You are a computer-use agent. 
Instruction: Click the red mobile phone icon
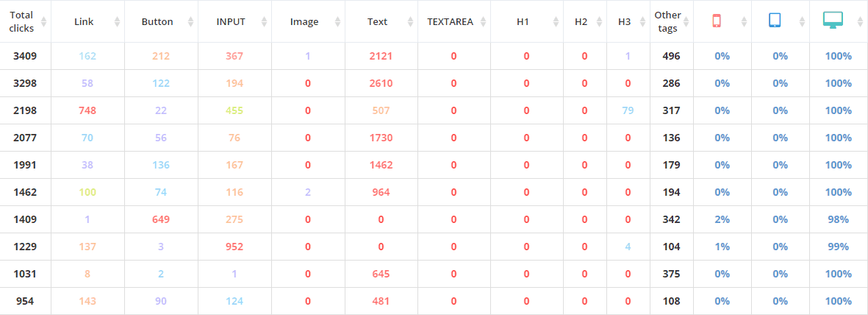717,21
